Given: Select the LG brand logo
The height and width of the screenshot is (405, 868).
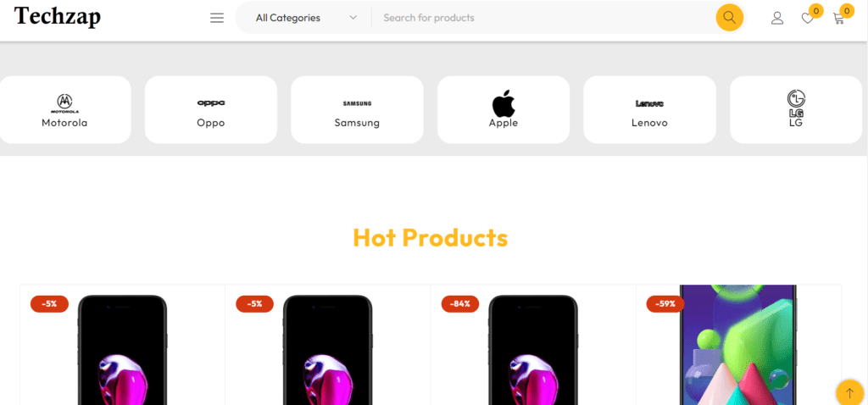Looking at the screenshot, I should coord(796,103).
